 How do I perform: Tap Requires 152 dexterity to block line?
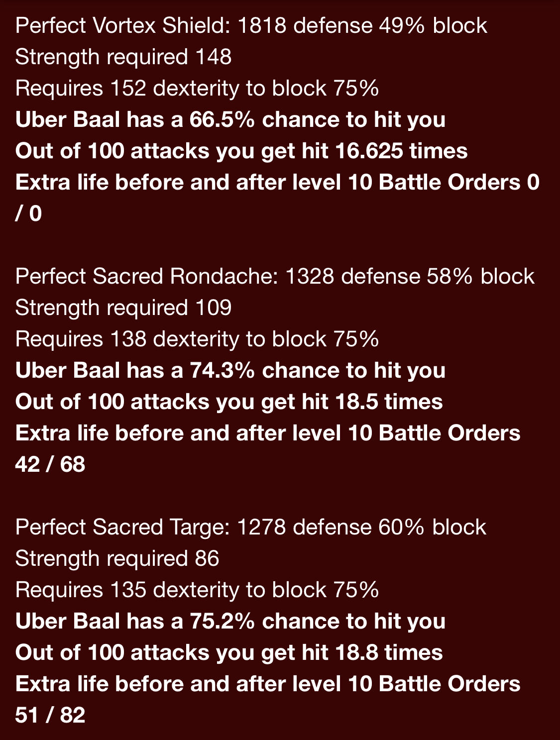click(197, 89)
